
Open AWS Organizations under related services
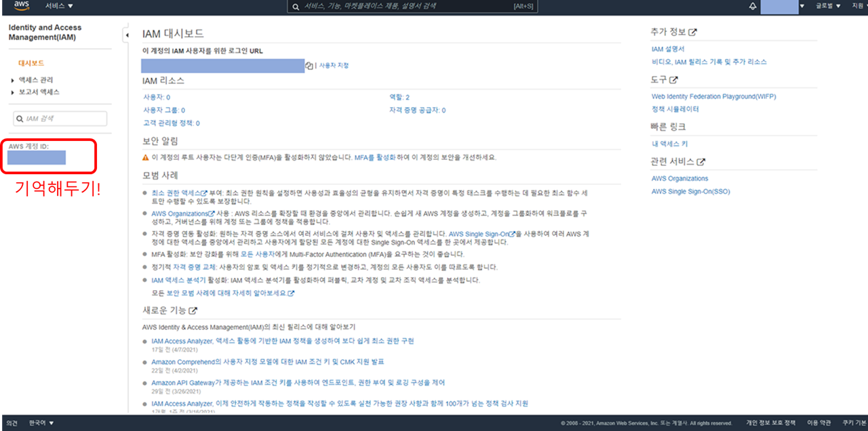(x=680, y=179)
